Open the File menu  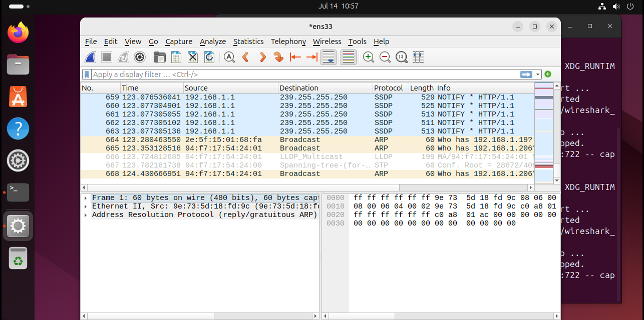(x=91, y=41)
